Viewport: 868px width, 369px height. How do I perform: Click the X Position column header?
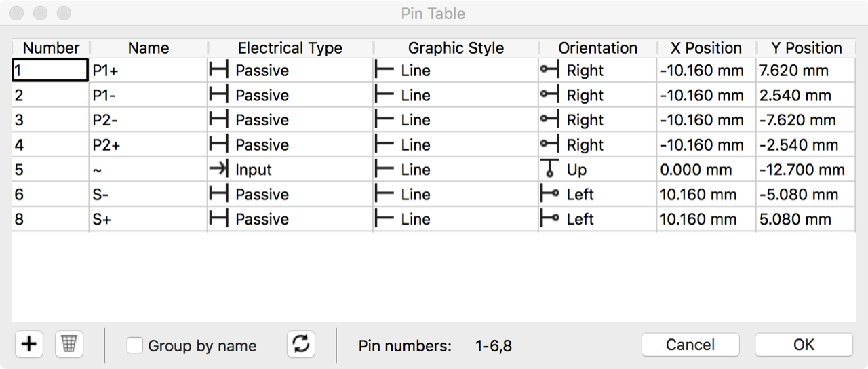coord(706,48)
